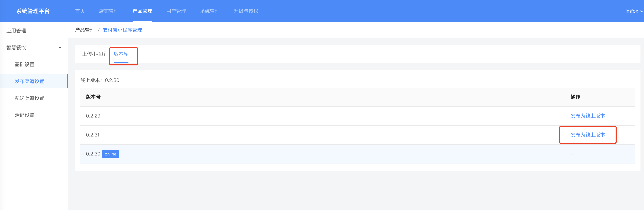Select 产品管理 top navigation item

tap(142, 11)
